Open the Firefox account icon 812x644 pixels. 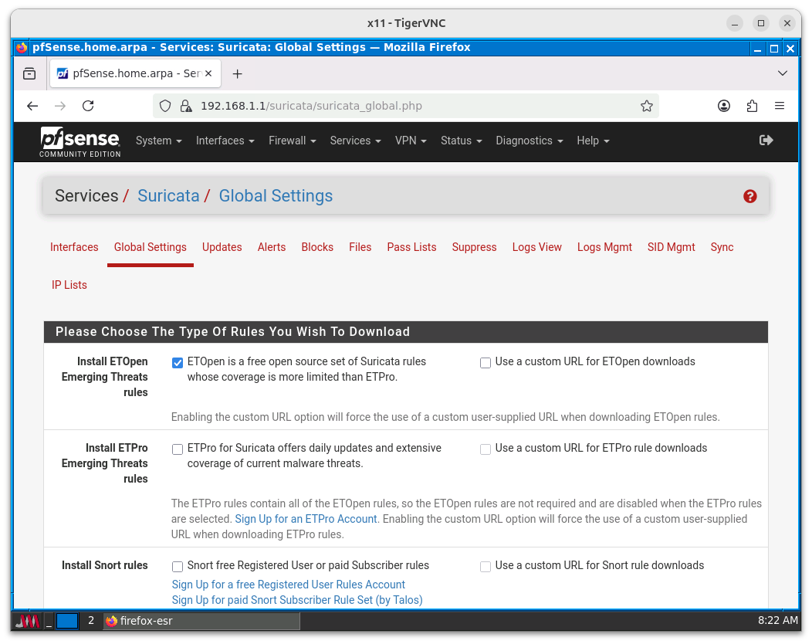pyautogui.click(x=724, y=107)
